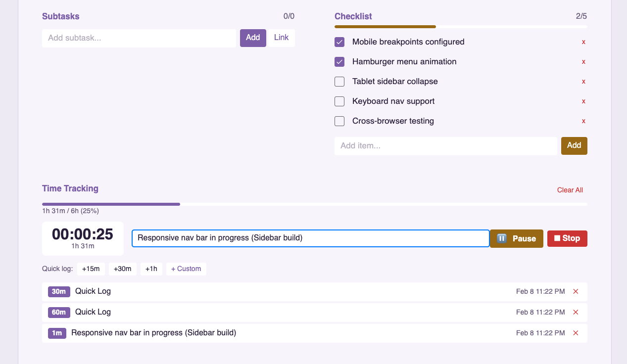
Task: Click the time tracking progress bar
Action: (314, 204)
